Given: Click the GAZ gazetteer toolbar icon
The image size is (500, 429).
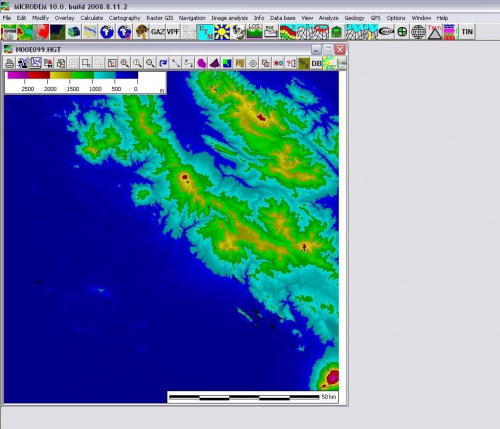Looking at the screenshot, I should point(157,32).
